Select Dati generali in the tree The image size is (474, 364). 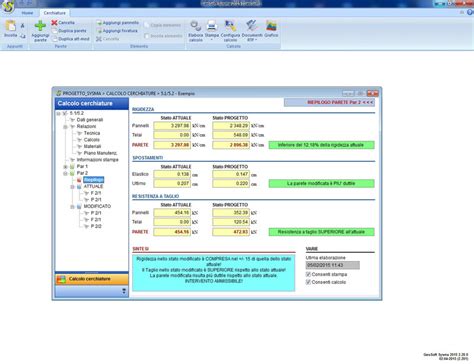90,120
